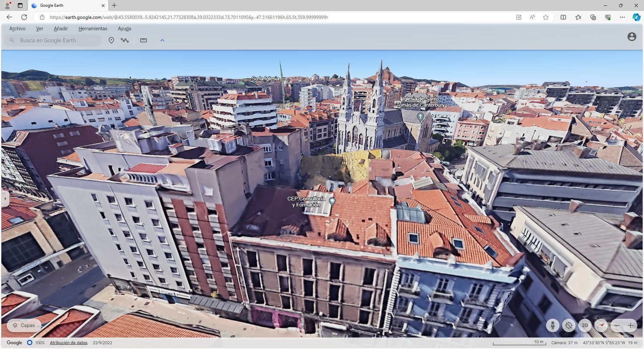Image resolution: width=644 pixels, height=349 pixels.
Task: Open the measure distance ruler tool
Action: [143, 40]
